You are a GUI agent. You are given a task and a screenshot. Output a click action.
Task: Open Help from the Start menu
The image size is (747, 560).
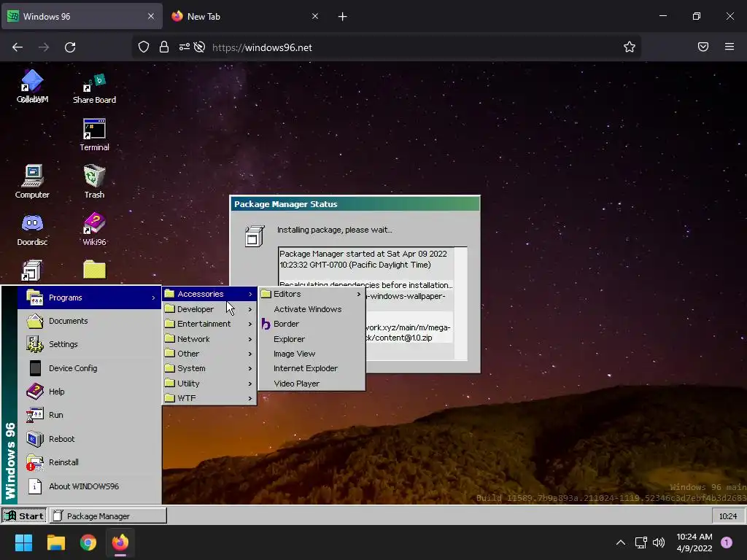coord(90,392)
